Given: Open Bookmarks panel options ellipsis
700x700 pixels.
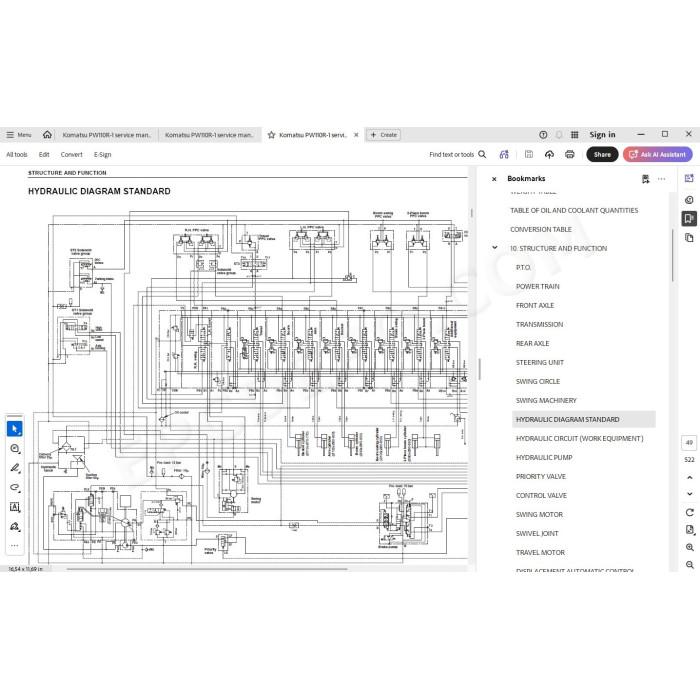Looking at the screenshot, I should pos(662,179).
